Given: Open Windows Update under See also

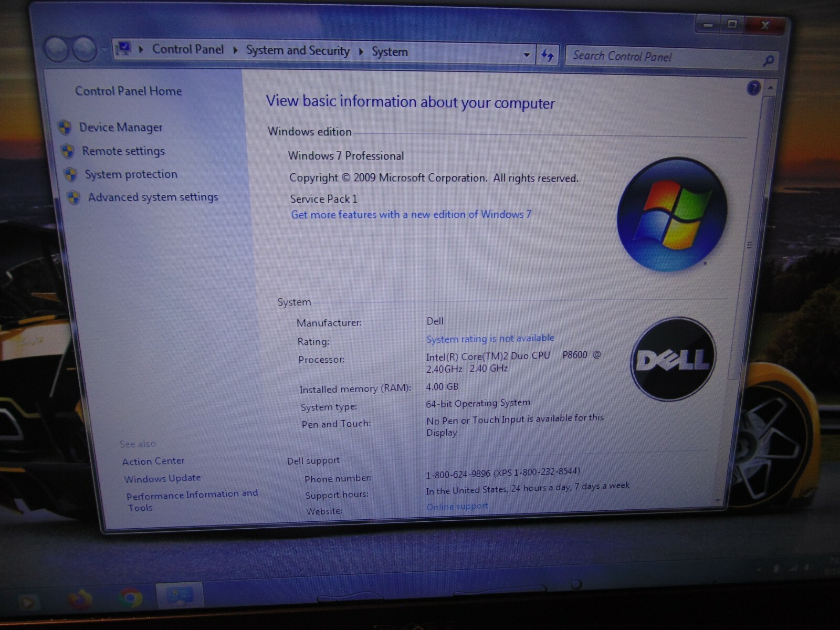Looking at the screenshot, I should point(162,478).
